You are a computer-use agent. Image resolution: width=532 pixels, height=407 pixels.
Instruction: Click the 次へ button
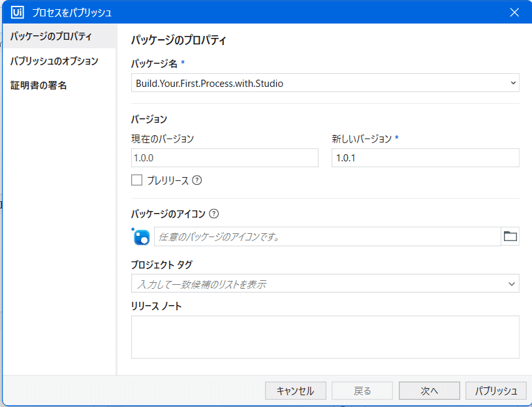[430, 391]
